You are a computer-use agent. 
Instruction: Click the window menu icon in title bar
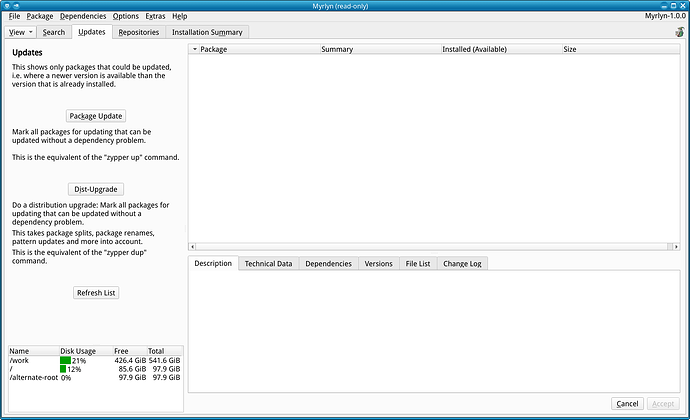(x=7, y=6)
